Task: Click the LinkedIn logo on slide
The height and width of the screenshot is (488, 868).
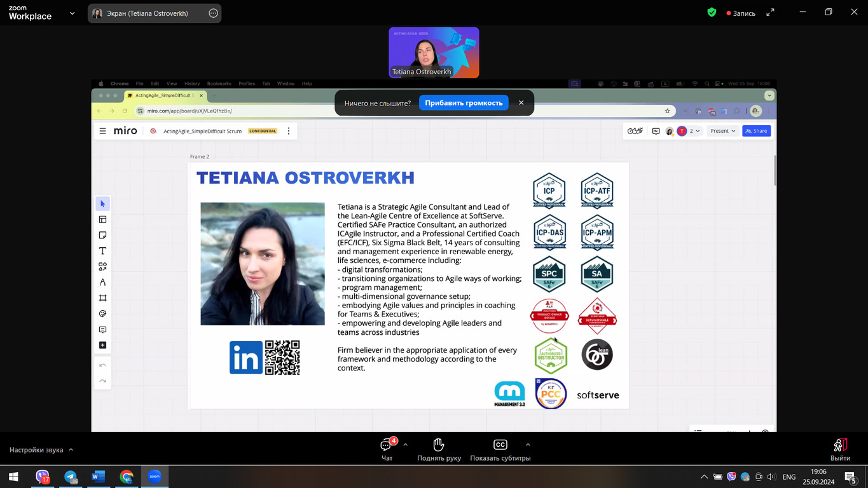Action: click(x=246, y=357)
